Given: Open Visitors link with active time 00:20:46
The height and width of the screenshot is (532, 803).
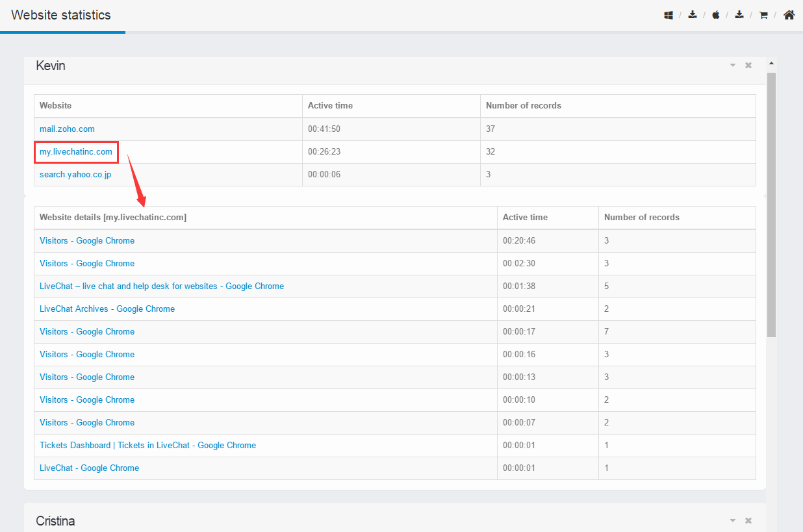Looking at the screenshot, I should point(87,241).
